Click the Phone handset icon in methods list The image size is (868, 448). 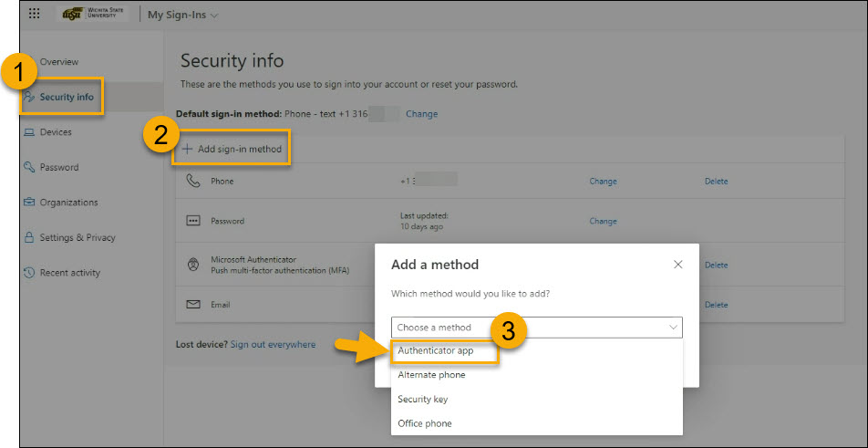pos(192,181)
